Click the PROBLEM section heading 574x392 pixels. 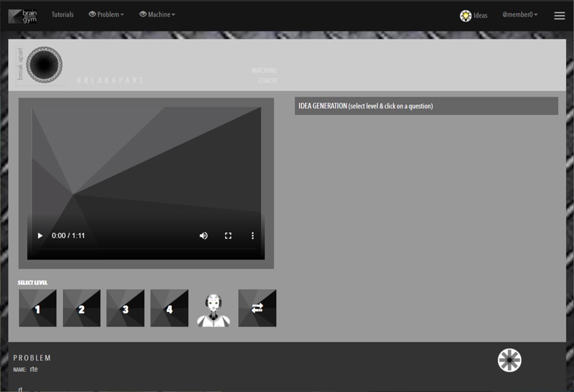click(32, 358)
